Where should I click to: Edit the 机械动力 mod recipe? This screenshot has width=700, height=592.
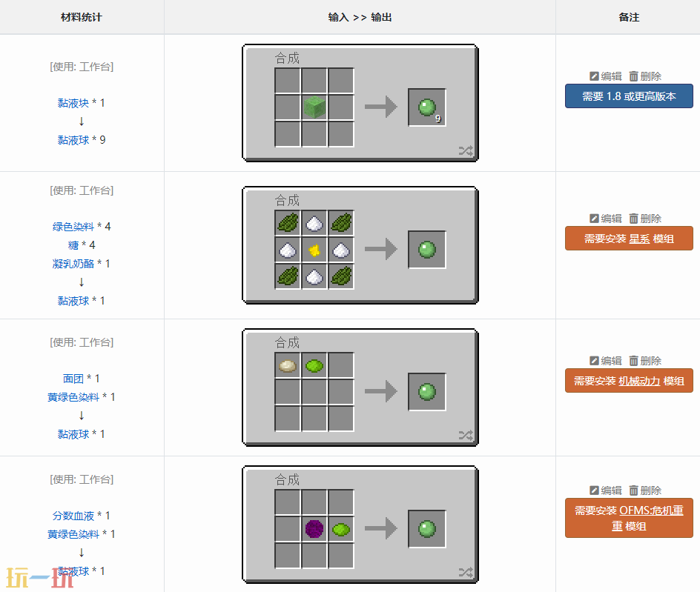tap(605, 361)
